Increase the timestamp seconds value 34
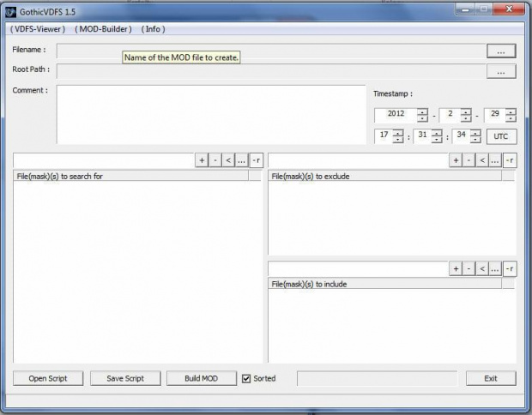 point(475,133)
